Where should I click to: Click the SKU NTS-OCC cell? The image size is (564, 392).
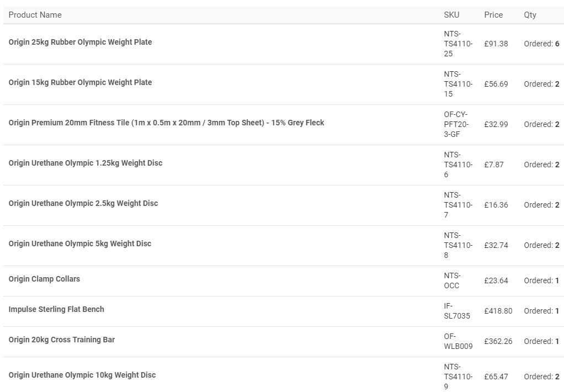coord(452,281)
